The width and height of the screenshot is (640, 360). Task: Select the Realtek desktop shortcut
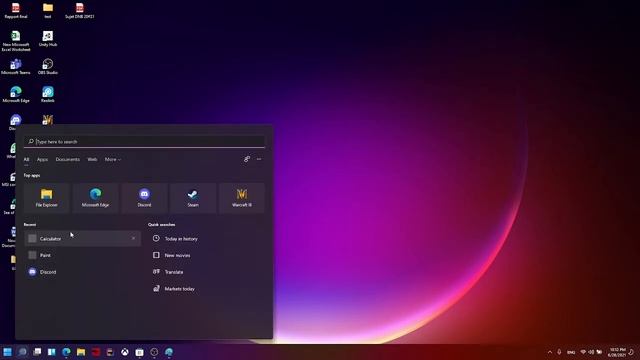pyautogui.click(x=48, y=95)
